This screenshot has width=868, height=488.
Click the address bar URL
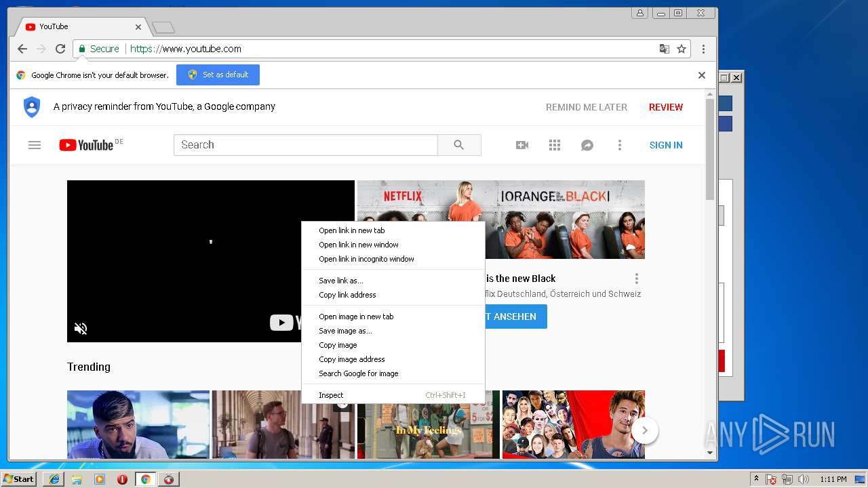[186, 49]
